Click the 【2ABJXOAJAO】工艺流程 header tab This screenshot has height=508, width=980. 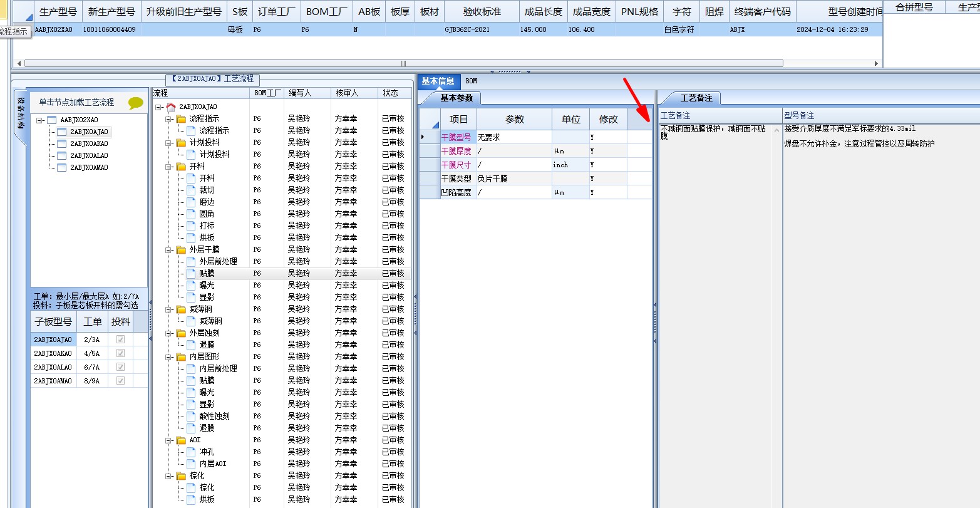(213, 79)
